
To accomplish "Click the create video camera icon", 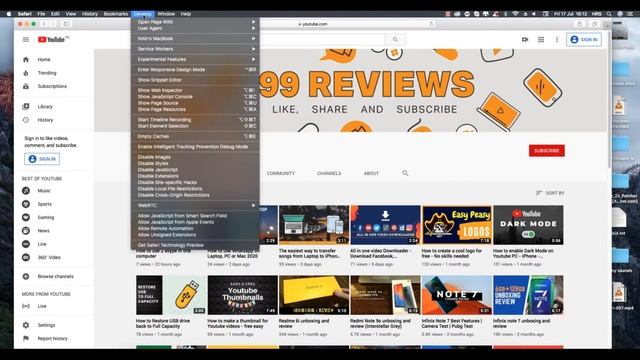I will [x=525, y=40].
